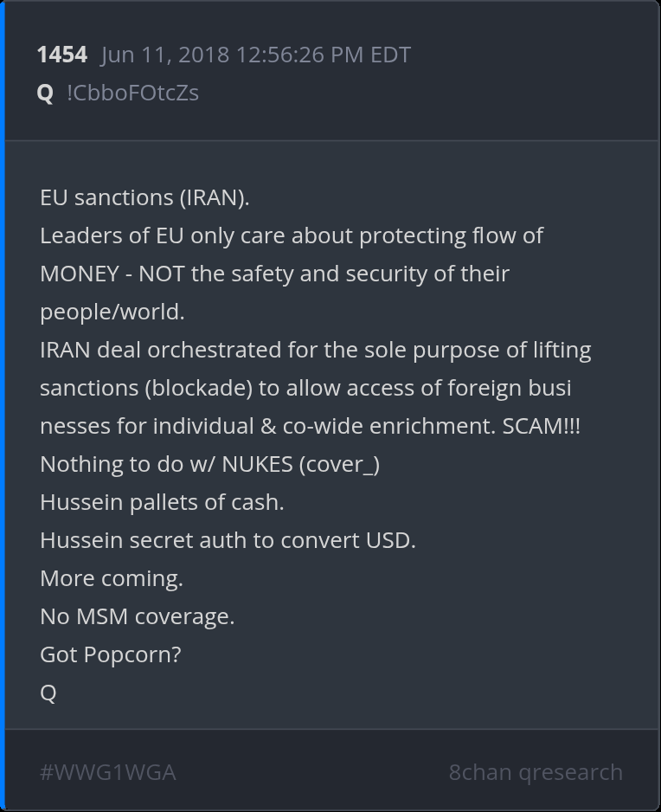Click the "Leaders of EU only care" line
The width and height of the screenshot is (661, 812).
pos(292,235)
